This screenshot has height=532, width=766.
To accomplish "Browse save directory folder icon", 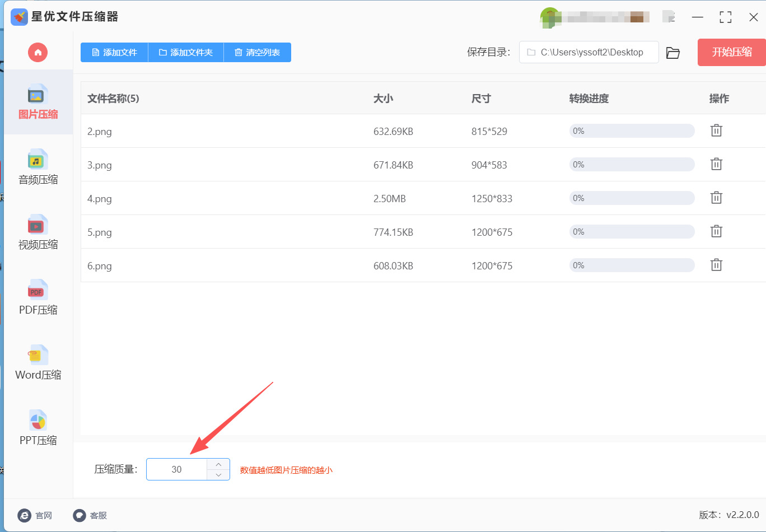I will 673,53.
